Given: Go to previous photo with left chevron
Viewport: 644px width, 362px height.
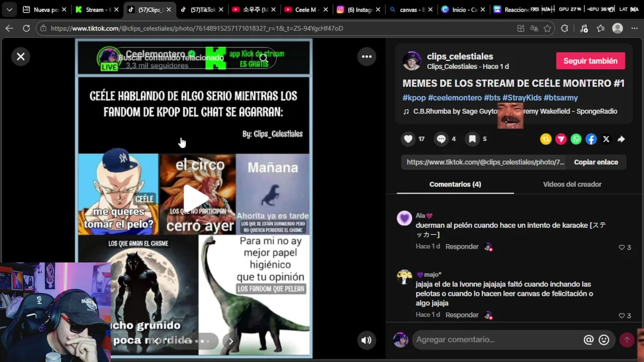Looking at the screenshot, I should coord(157,341).
